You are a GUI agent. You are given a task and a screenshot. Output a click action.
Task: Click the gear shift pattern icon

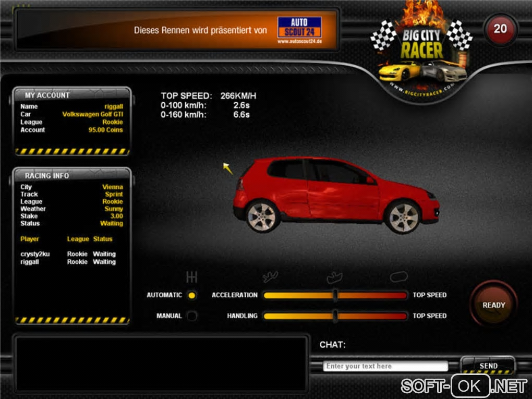tap(192, 277)
